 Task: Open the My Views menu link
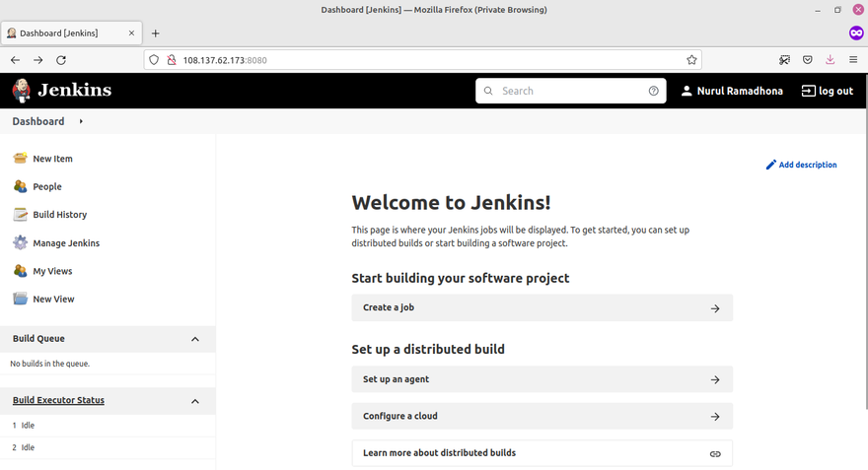[52, 271]
